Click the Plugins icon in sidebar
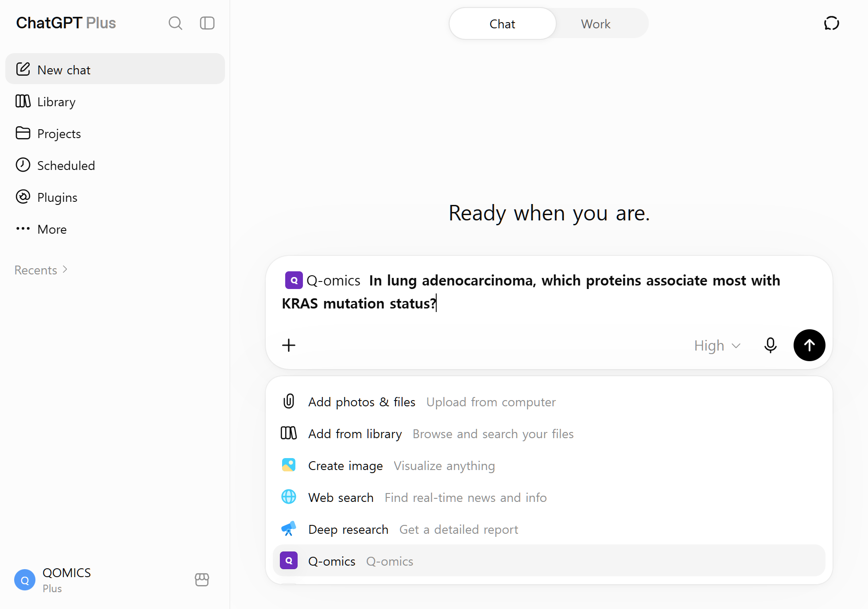The height and width of the screenshot is (609, 868). [x=23, y=197]
